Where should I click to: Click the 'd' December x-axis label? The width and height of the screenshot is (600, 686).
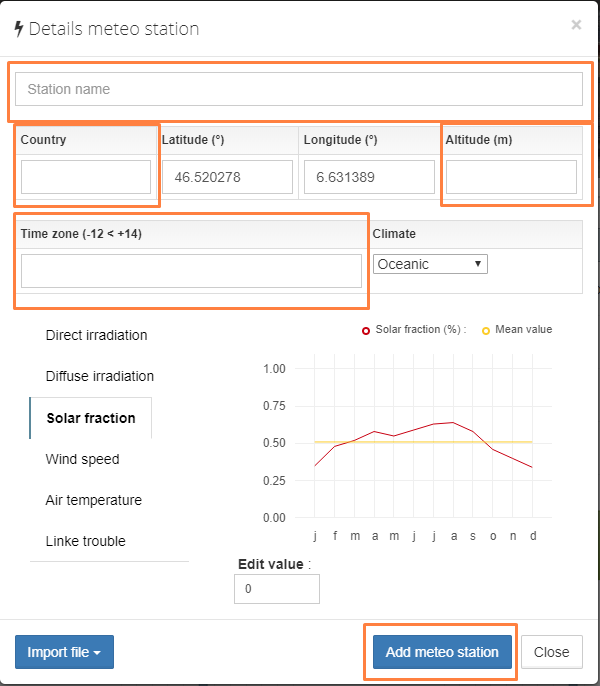pyautogui.click(x=533, y=536)
